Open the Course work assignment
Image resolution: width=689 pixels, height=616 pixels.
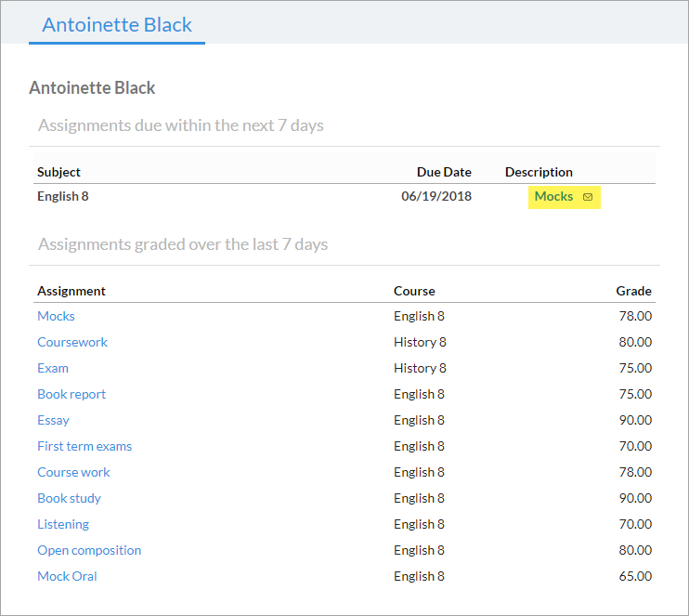(x=74, y=472)
